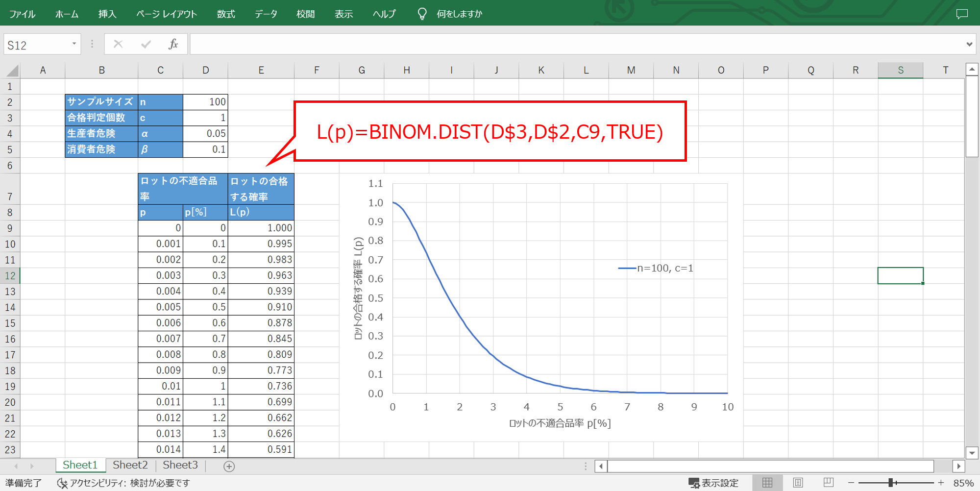Viewport: 980px width, 491px height.
Task: Click 表示設定 in the status bar
Action: (x=713, y=483)
